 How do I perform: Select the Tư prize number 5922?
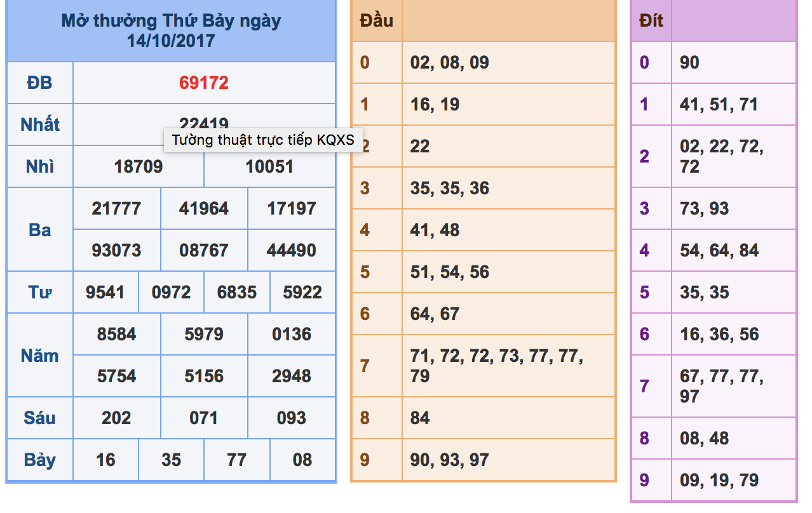point(302,292)
